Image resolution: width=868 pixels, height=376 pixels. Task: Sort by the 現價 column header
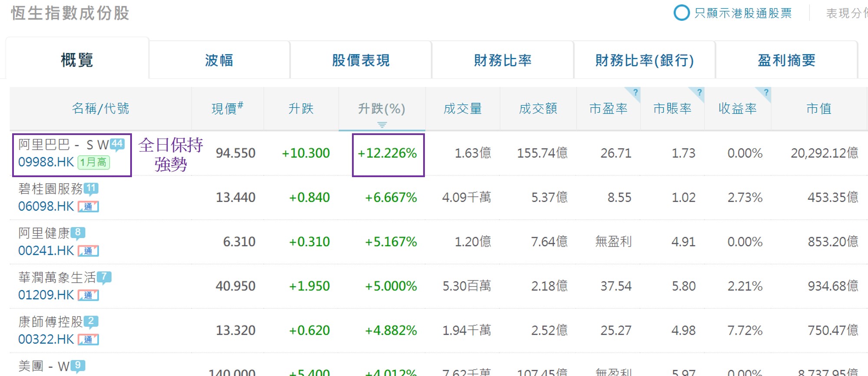227,109
